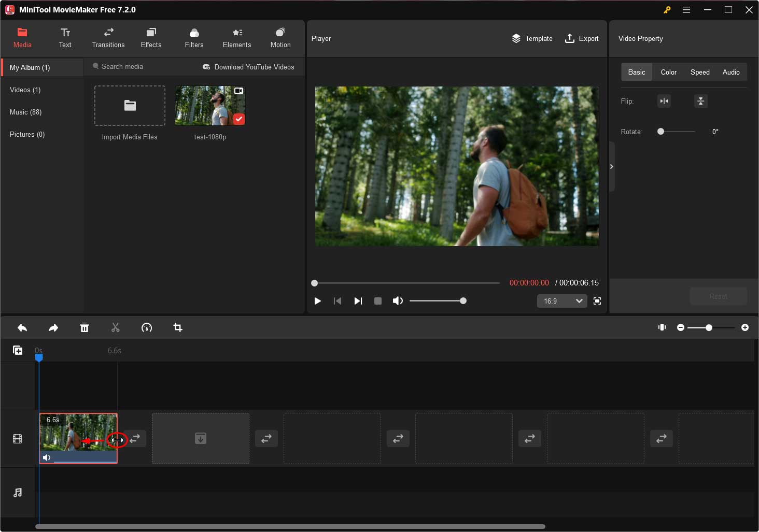Switch to the Audio property tab

[731, 72]
